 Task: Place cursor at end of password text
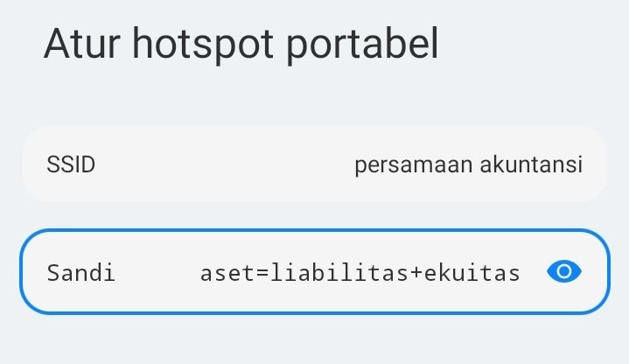(521, 273)
